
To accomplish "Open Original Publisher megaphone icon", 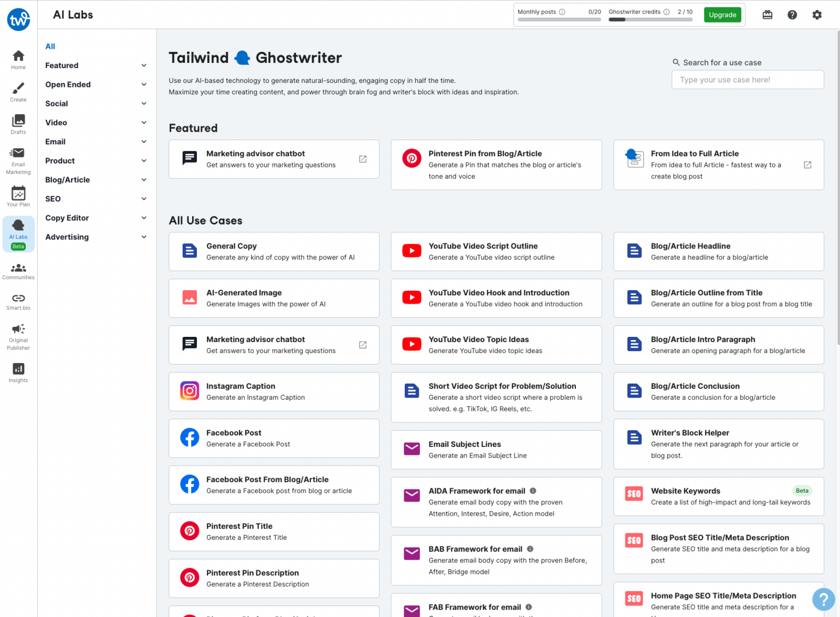I will tap(18, 336).
